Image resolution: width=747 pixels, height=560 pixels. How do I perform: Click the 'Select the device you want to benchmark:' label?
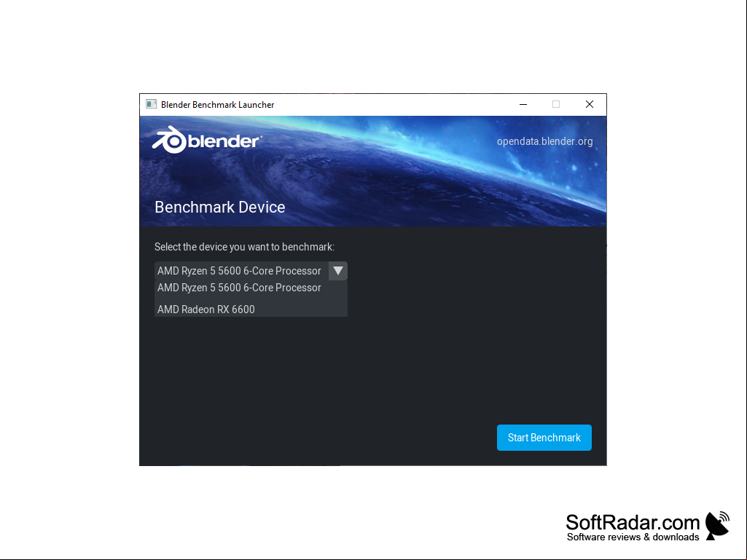click(244, 247)
